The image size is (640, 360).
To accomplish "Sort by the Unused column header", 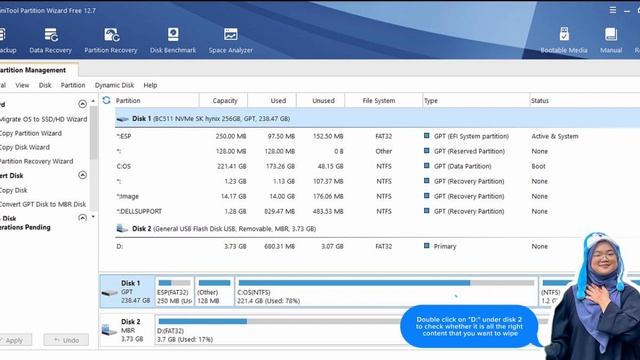I will coord(321,100).
